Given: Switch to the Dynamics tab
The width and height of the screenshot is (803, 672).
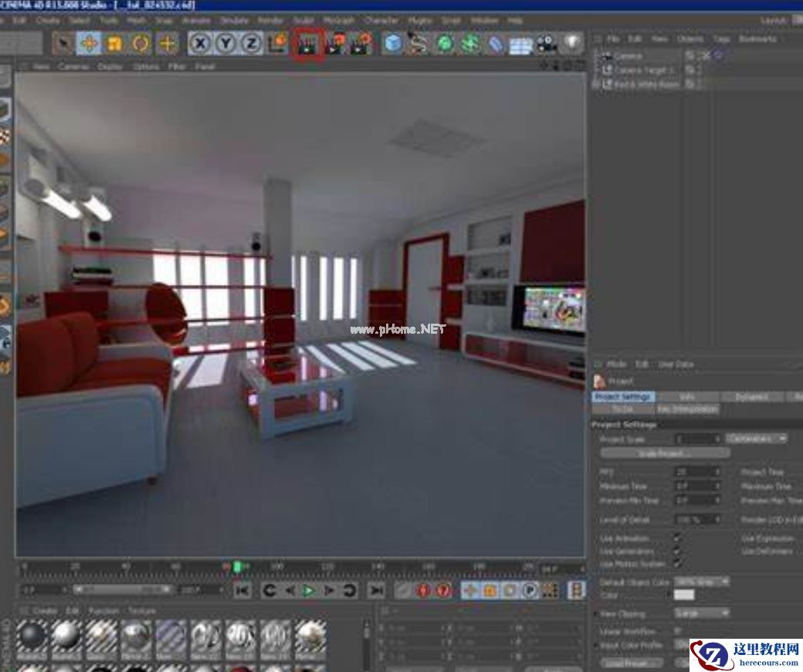Looking at the screenshot, I should (x=751, y=397).
